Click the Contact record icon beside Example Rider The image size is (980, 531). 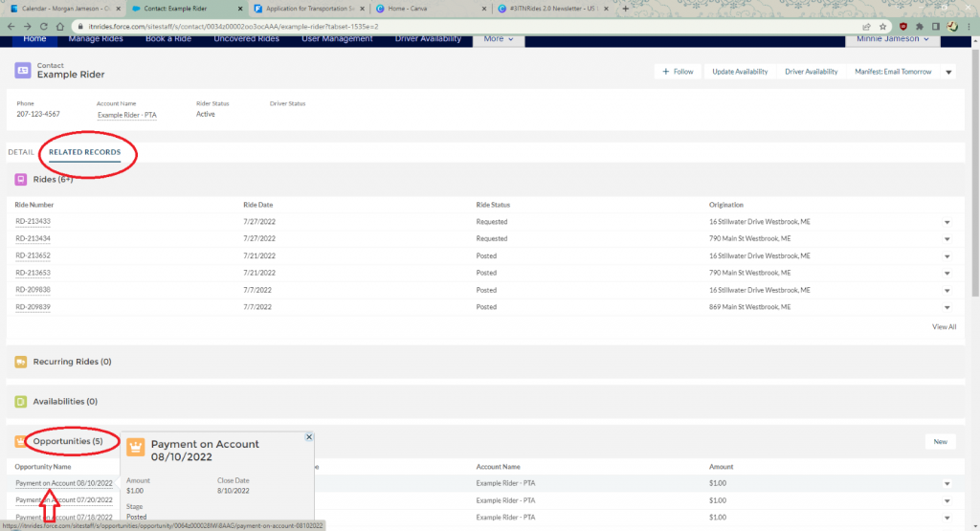click(23, 70)
